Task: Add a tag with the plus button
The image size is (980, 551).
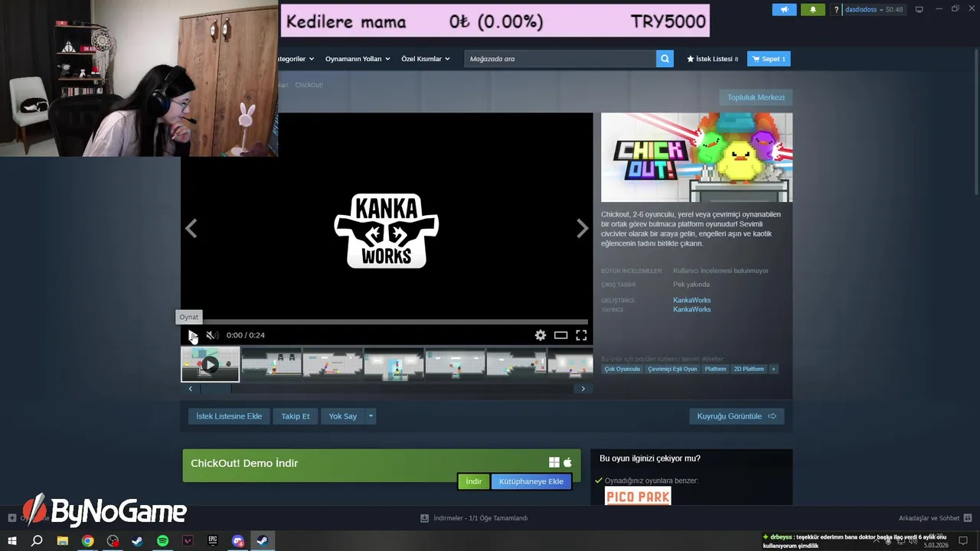Action: [x=773, y=369]
